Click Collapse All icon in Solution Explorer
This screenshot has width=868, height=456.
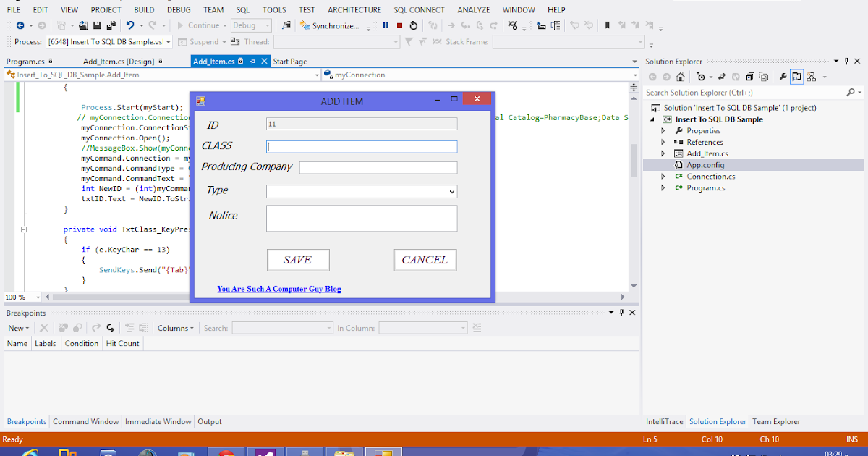[749, 77]
